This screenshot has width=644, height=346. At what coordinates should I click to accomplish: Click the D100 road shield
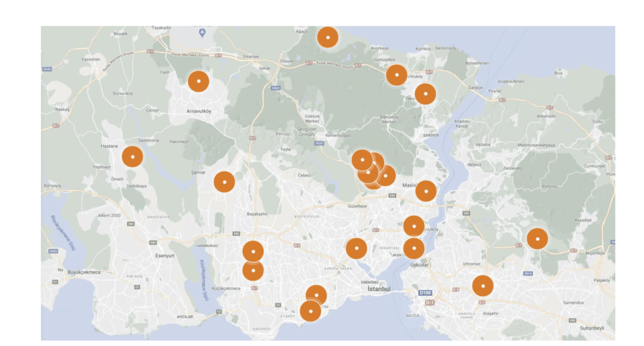[x=426, y=293]
